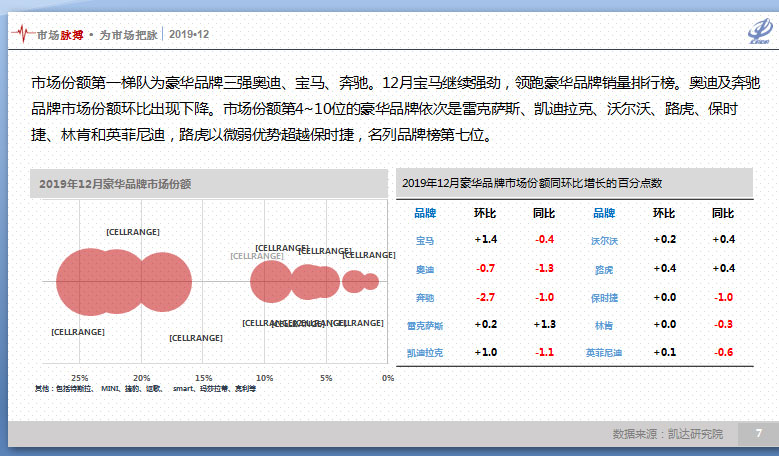Viewport: 779px width, 456px height.
Task: Click the 环比 header above +1.4
Action: point(485,213)
